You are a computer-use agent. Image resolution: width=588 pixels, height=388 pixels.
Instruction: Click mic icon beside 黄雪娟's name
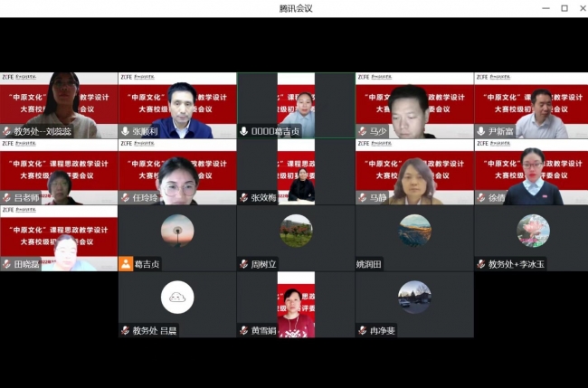[244, 330]
